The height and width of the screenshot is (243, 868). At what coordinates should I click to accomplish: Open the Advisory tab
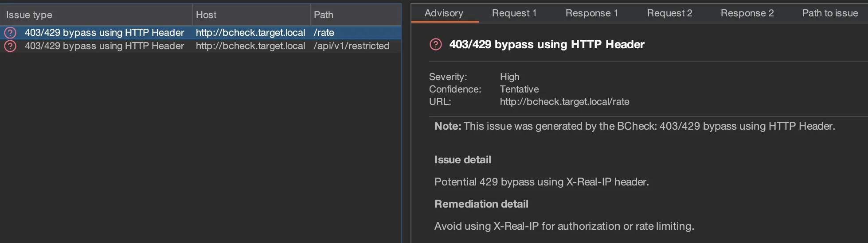pos(444,13)
